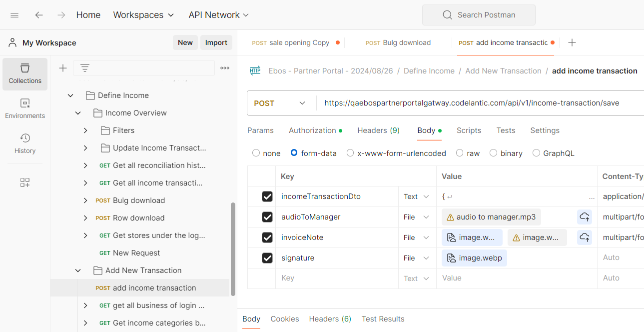Uncheck the invoiceNote row checkbox

point(267,237)
